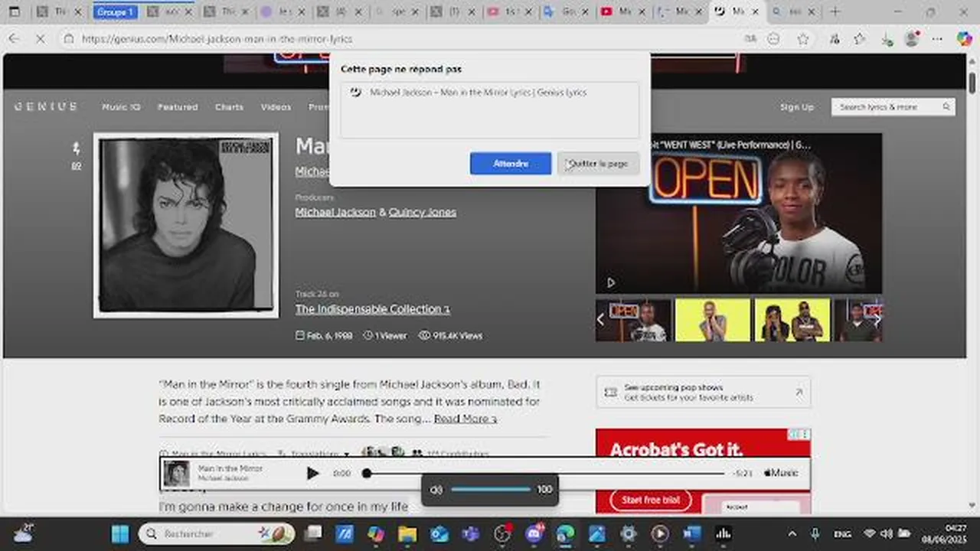The width and height of the screenshot is (980, 551).
Task: Click the Genius logo
Action: pyautogui.click(x=46, y=106)
